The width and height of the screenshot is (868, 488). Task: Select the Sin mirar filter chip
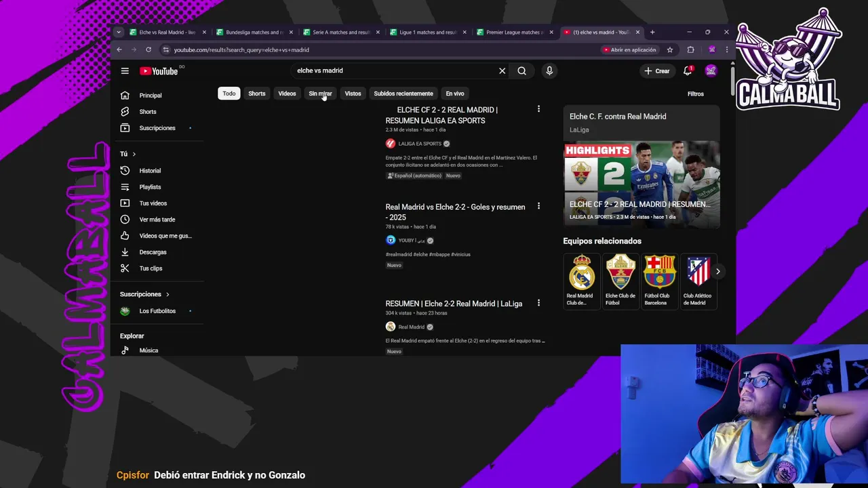320,94
